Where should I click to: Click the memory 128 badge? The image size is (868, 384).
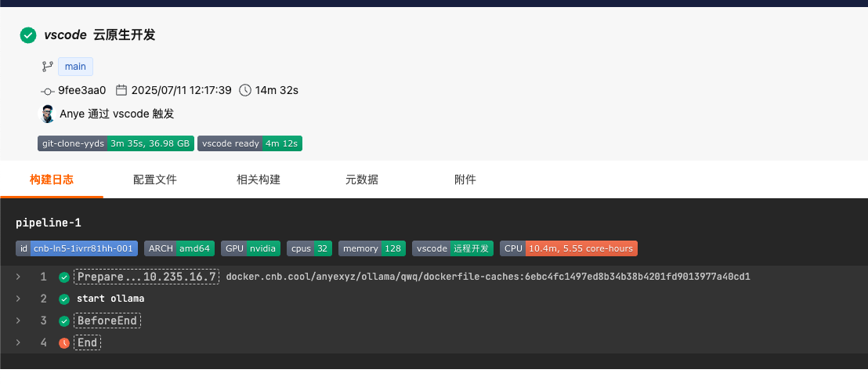[372, 248]
